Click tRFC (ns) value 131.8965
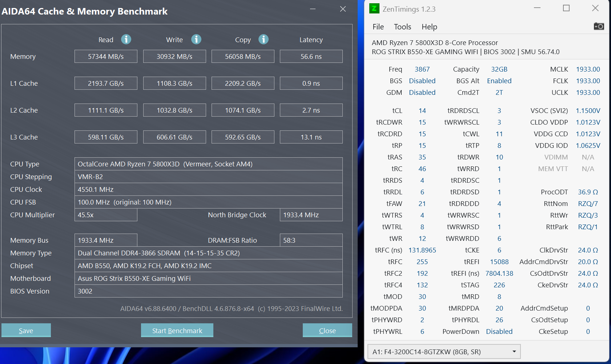Screen dimensions: 611x364 tap(422, 250)
